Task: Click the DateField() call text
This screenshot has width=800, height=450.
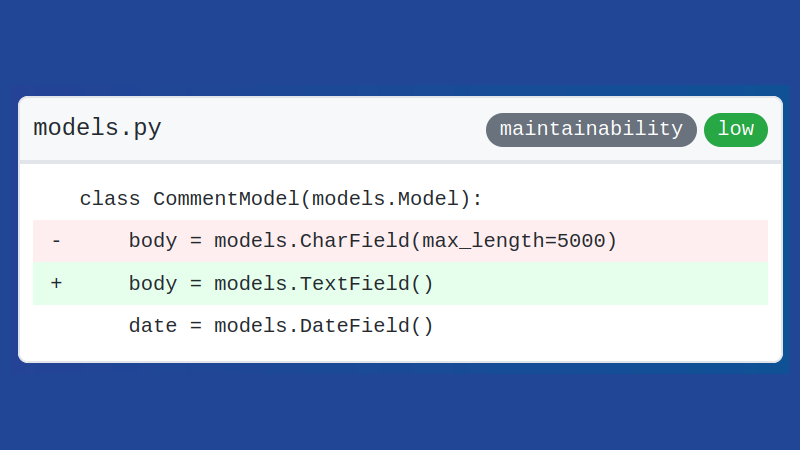Action: coord(366,326)
